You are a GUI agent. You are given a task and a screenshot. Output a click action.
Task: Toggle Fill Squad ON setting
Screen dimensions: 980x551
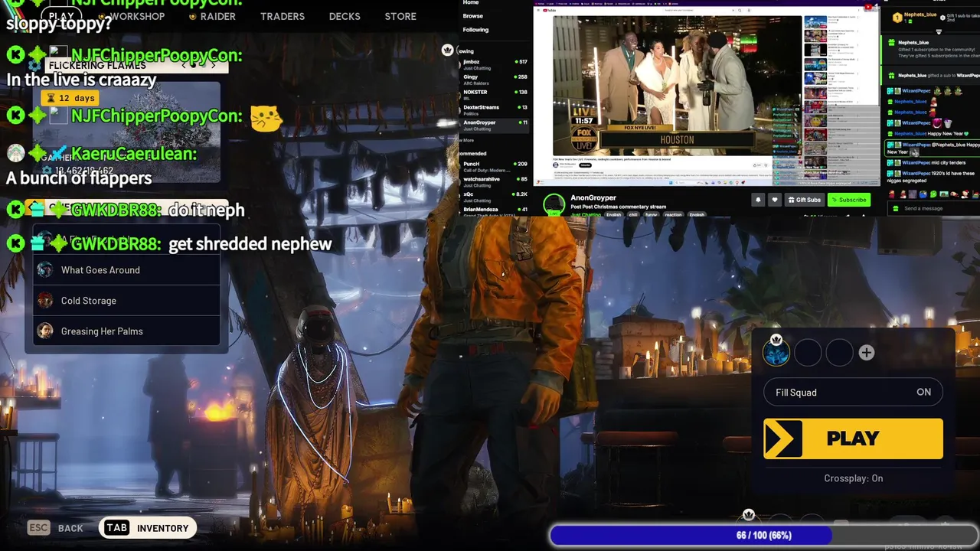pos(853,393)
